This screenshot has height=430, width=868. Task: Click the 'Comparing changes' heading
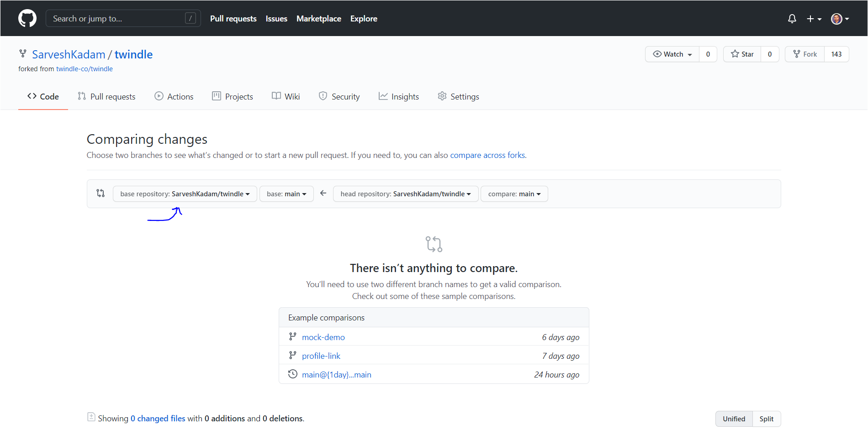pyautogui.click(x=147, y=139)
